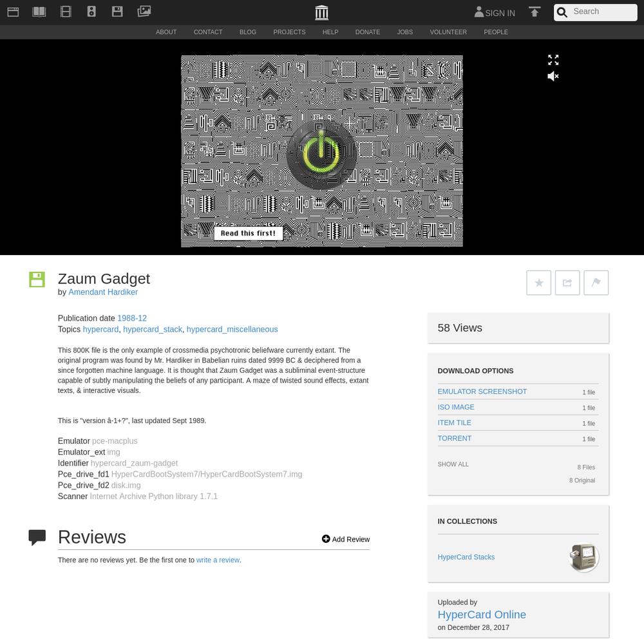Viewport: 644px width, 644px height.
Task: Open the CONTACT menu item
Action: [208, 32]
